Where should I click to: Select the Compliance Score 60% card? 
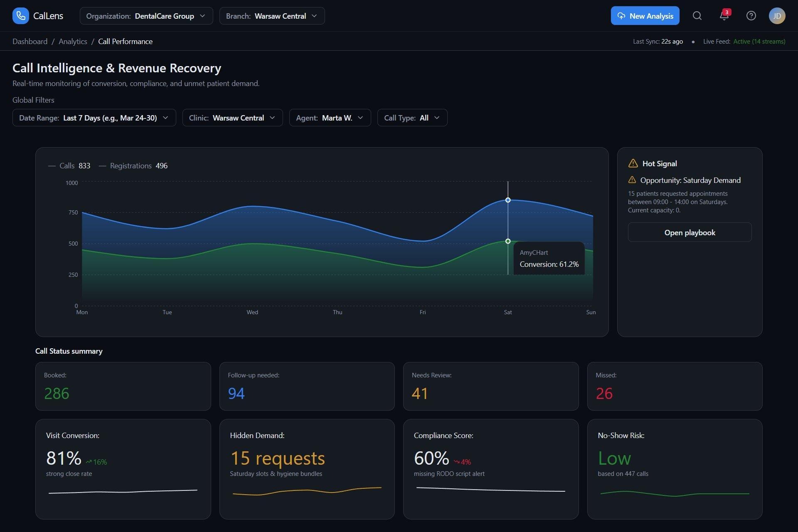tap(491, 469)
